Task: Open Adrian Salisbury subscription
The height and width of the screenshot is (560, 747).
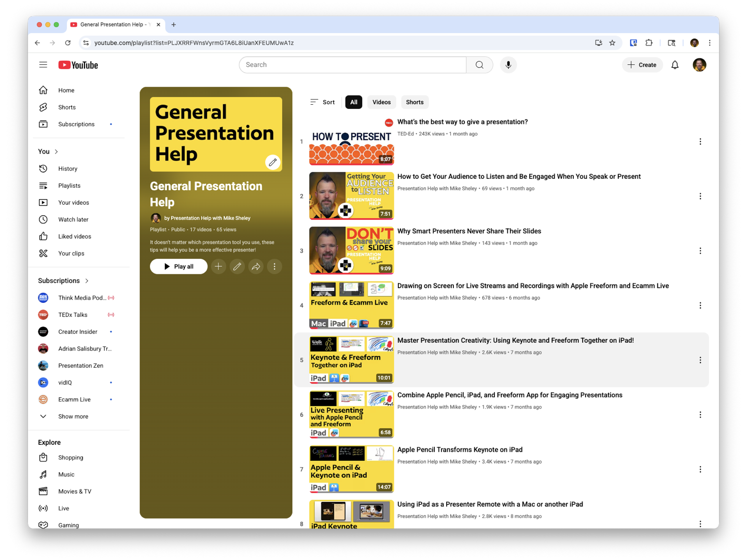Action: click(x=79, y=349)
